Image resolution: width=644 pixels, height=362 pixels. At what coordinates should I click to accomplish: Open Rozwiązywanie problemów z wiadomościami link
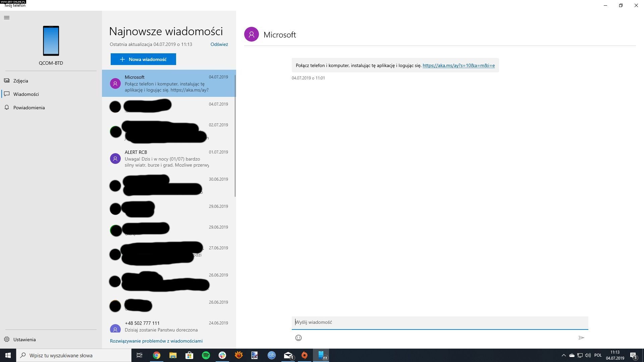pyautogui.click(x=156, y=341)
